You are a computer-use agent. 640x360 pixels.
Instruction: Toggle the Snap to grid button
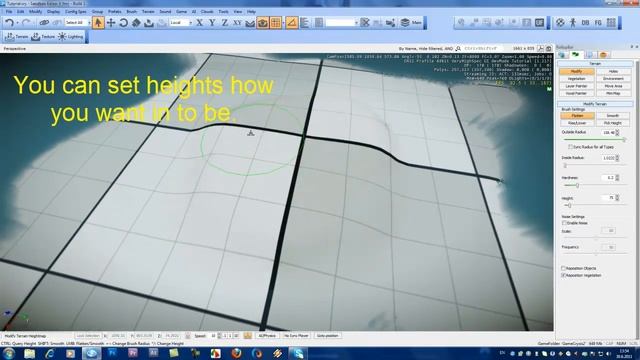coord(276,23)
